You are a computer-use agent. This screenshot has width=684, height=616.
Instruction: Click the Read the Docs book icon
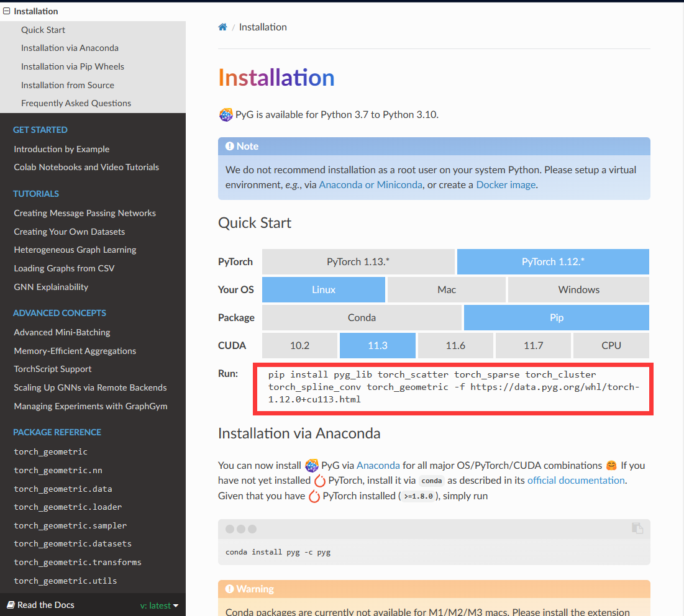(x=11, y=605)
